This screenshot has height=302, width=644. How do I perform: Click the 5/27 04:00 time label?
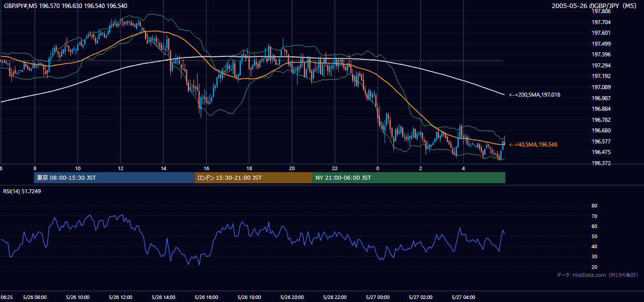coord(463,297)
